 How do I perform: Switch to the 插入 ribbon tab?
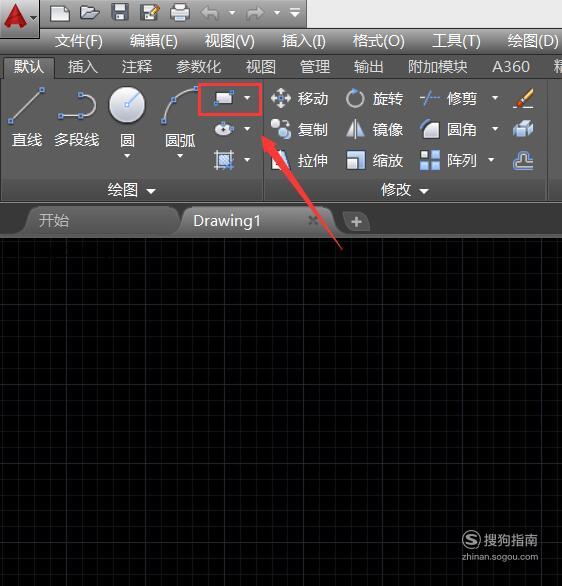83,67
